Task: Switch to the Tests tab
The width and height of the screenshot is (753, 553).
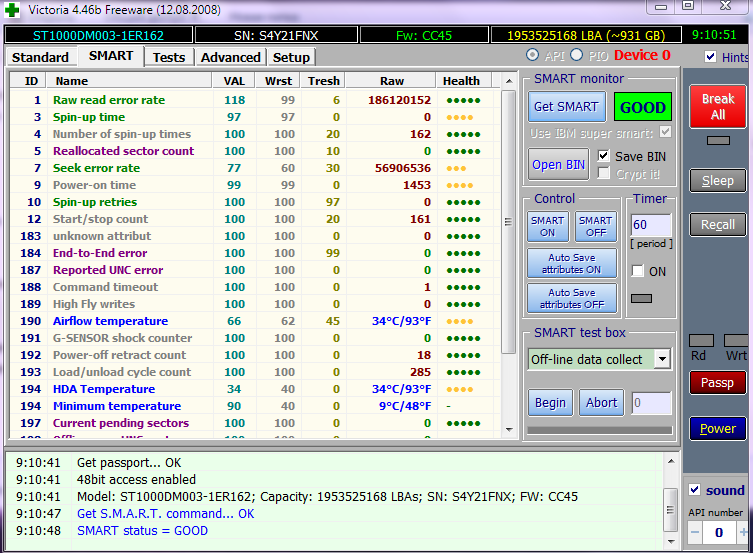Action: point(168,57)
